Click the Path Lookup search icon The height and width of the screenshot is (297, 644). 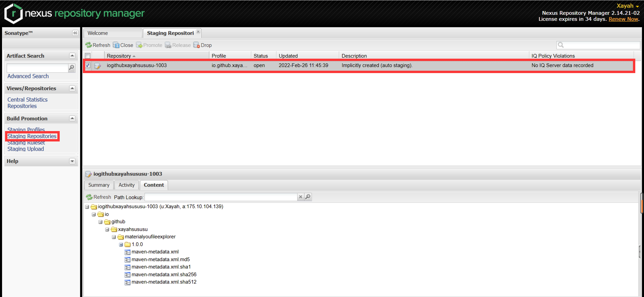(x=308, y=197)
